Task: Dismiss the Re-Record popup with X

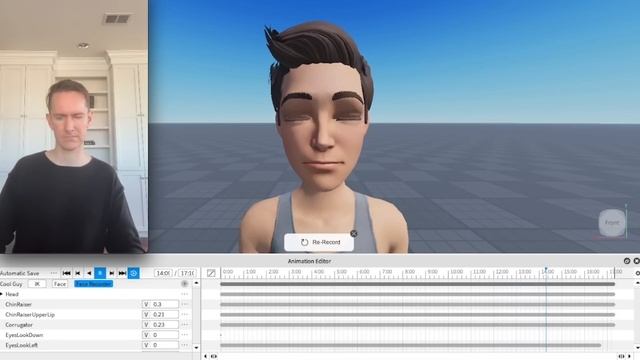Action: tap(353, 233)
